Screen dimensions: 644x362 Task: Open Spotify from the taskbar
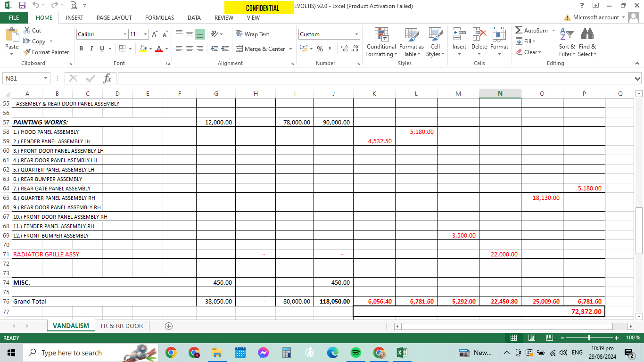tap(356, 353)
